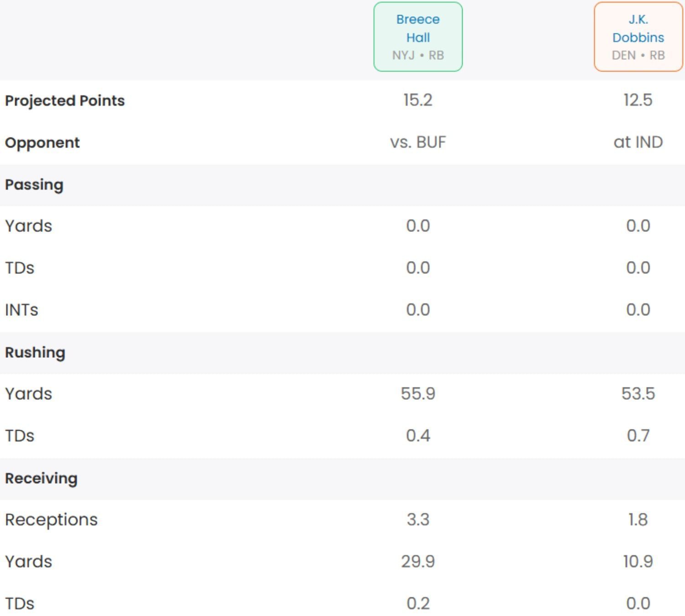The image size is (685, 616).
Task: Click Breece Hall's 3.3 receptions value
Action: tap(418, 519)
